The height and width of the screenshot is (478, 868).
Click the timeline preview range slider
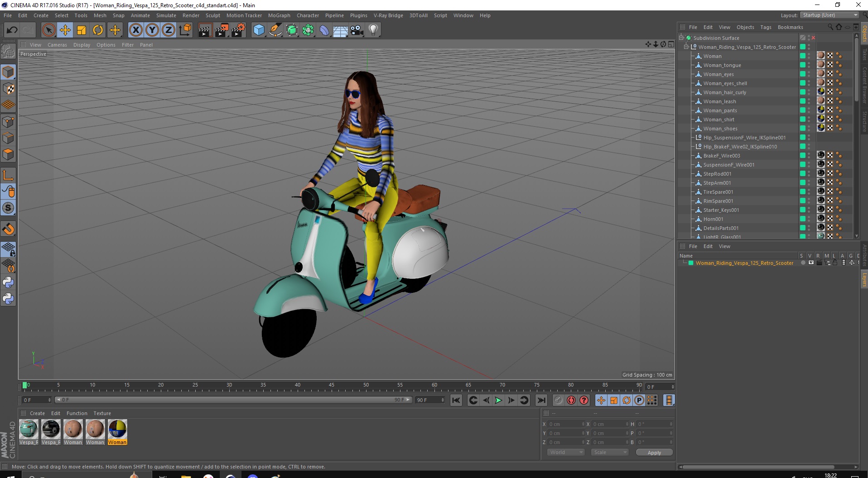[x=233, y=400]
